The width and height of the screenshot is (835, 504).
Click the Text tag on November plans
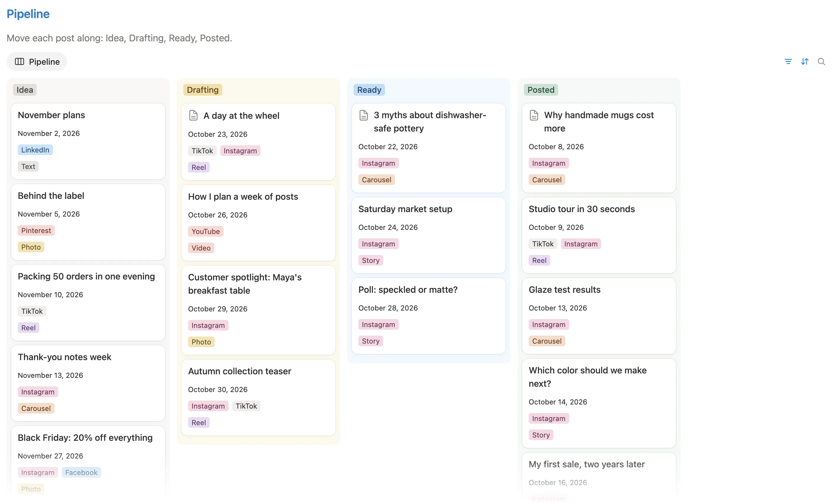pos(28,167)
